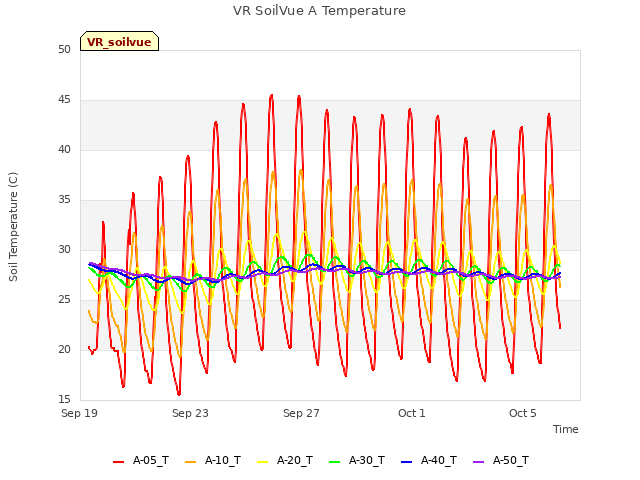Toggle the A-20_T series in the legend
The image size is (640, 480).
[285, 461]
